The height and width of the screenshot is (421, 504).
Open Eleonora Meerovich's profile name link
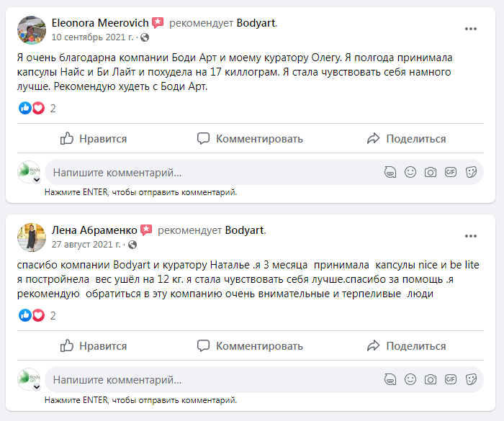[100, 23]
